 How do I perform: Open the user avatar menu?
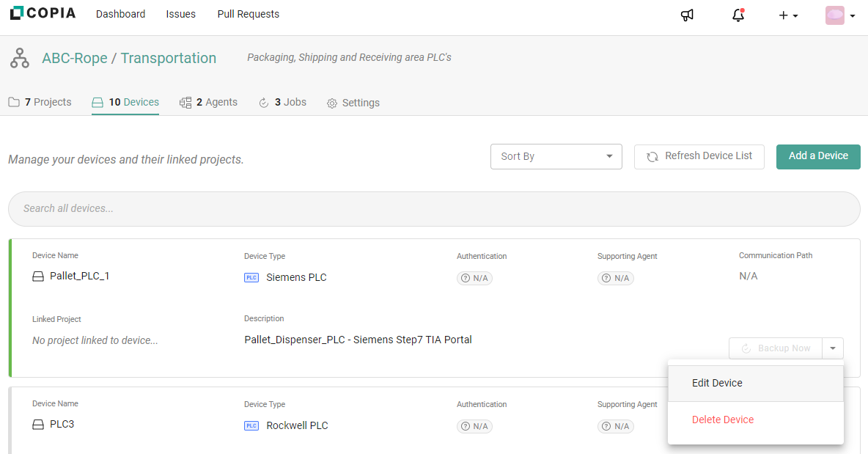(x=840, y=15)
